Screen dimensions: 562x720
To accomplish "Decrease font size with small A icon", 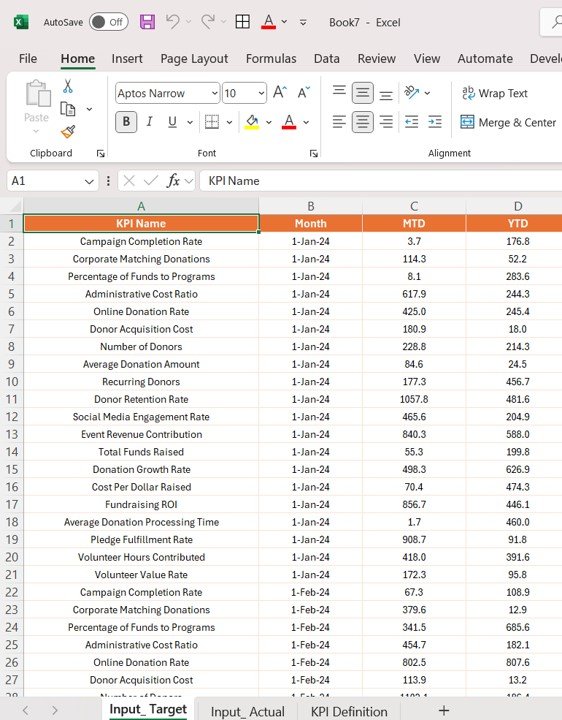I will 303,93.
